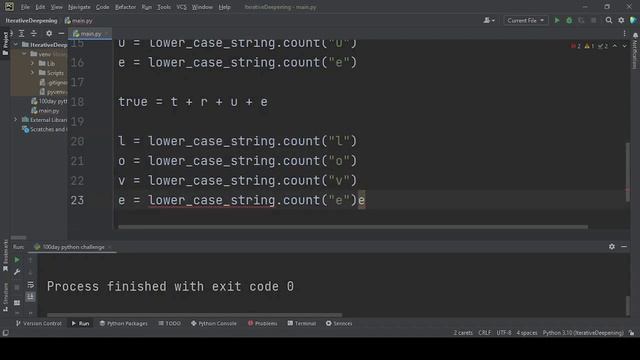
Task: Hide the Project panel with the minus icon
Action: coord(61,33)
